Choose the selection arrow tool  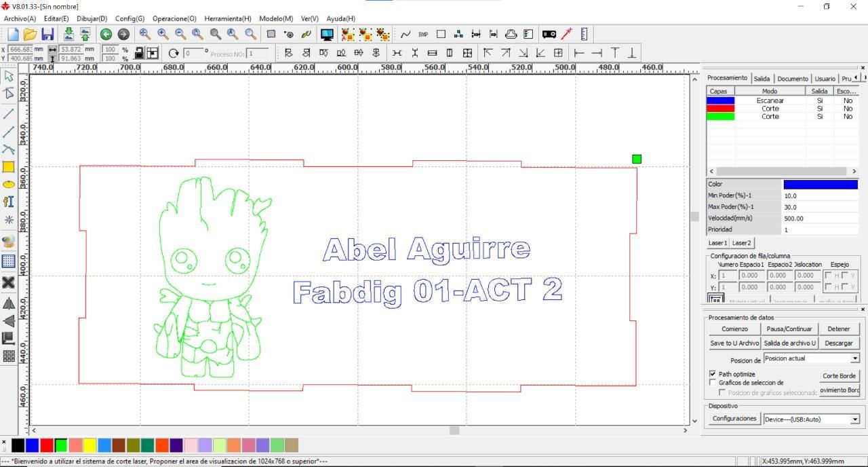click(x=9, y=76)
